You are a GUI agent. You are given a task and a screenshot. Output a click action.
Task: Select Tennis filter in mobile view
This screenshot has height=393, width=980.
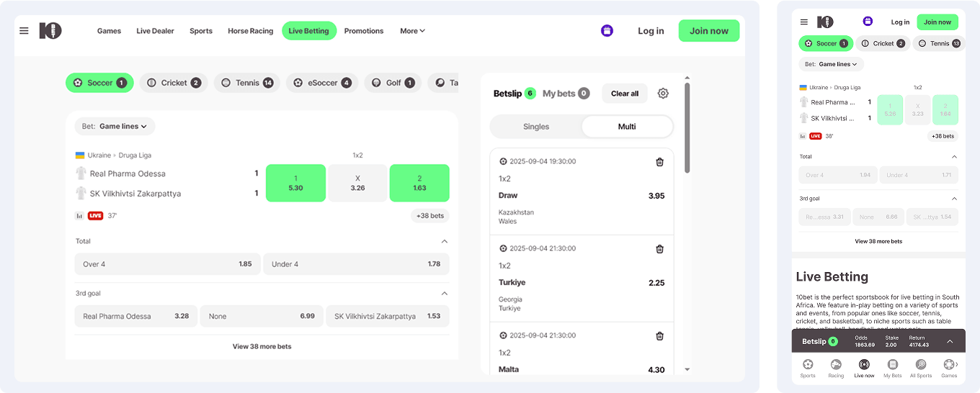(939, 43)
